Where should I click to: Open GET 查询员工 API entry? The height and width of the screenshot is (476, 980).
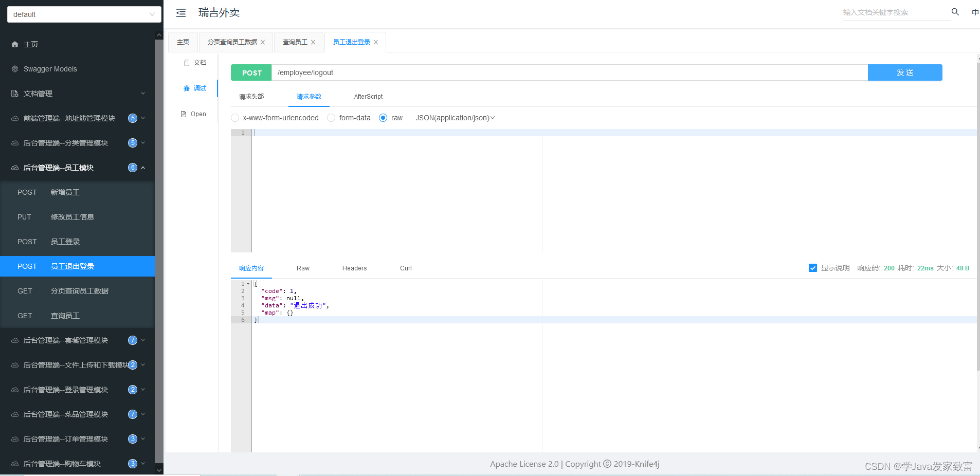(77, 316)
